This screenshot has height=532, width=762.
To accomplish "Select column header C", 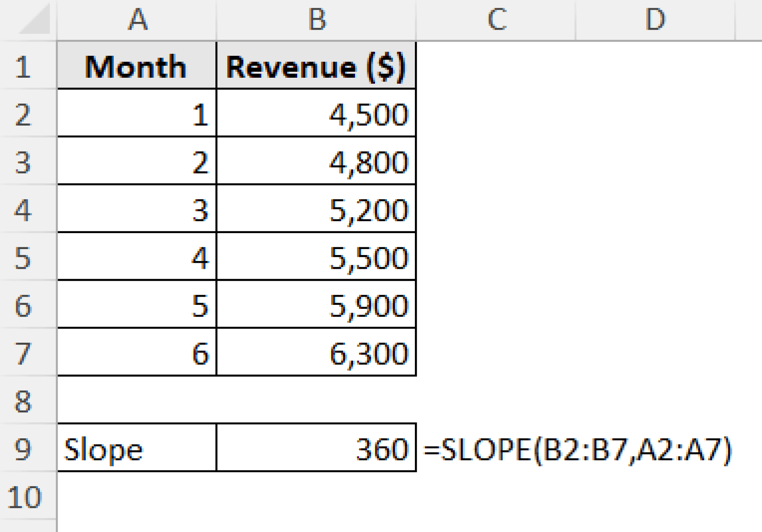I will 497,19.
